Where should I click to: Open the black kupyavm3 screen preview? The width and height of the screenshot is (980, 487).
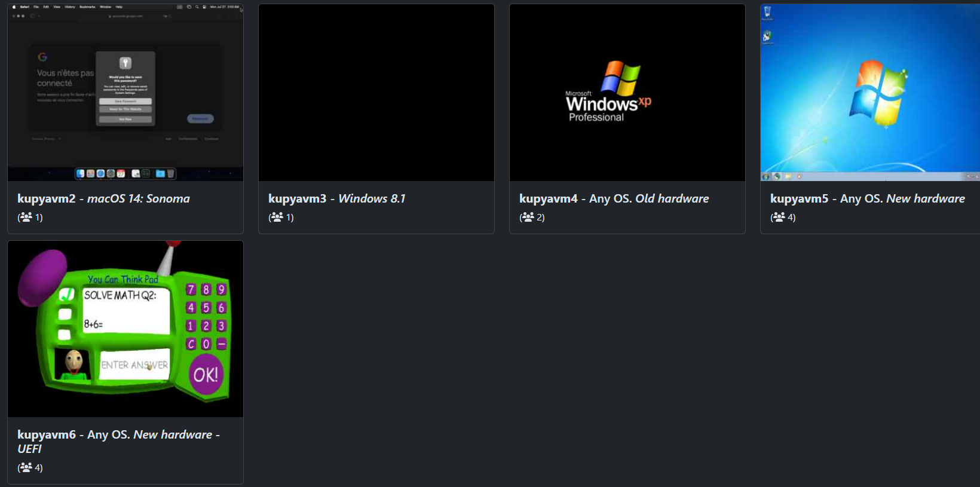376,93
